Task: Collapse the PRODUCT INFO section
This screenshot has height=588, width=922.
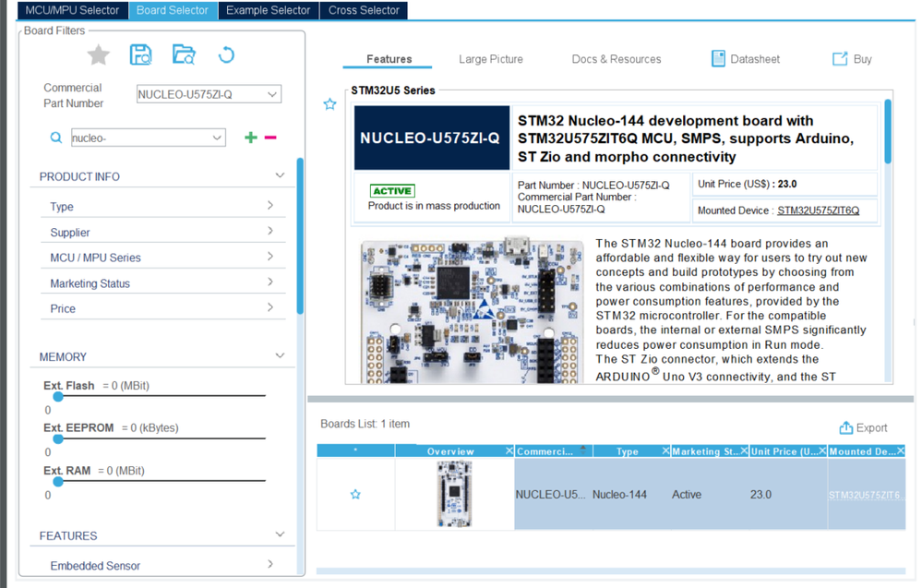Action: [280, 175]
